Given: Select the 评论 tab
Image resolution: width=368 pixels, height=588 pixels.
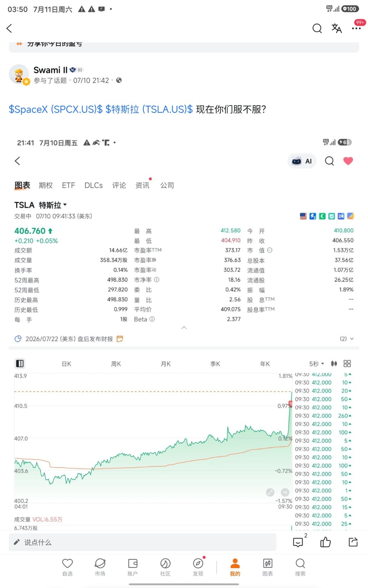Looking at the screenshot, I should click(119, 185).
